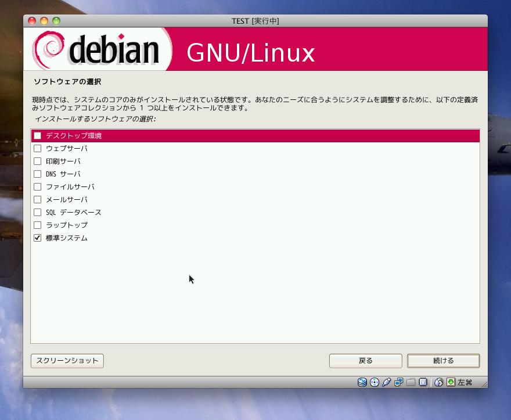Click the ウェブサーバ label text
Image resolution: width=511 pixels, height=420 pixels.
(67, 148)
